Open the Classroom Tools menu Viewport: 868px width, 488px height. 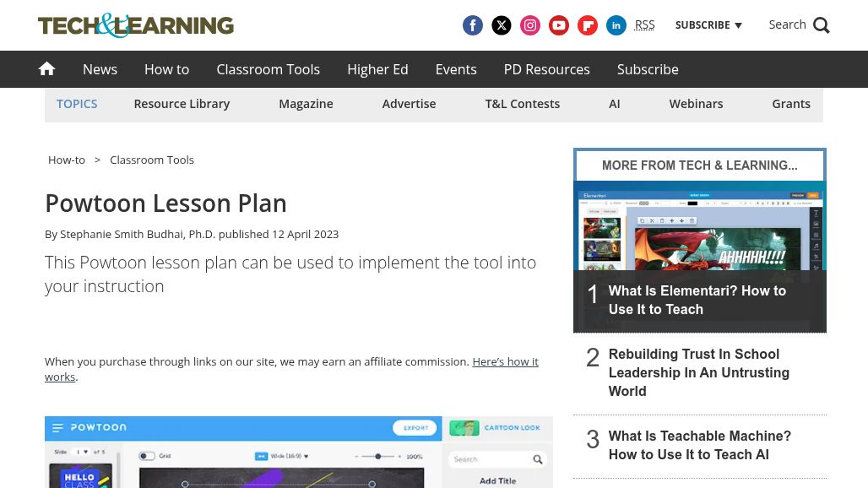(268, 69)
